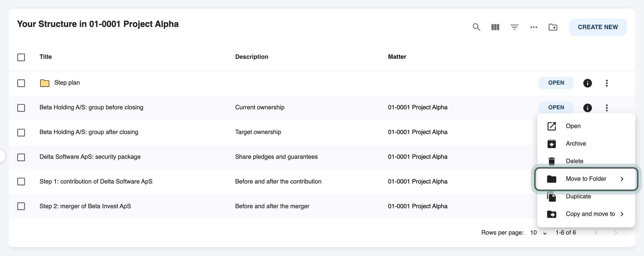644x256 pixels.
Task: Click OPEN button for Step plan
Action: (556, 83)
